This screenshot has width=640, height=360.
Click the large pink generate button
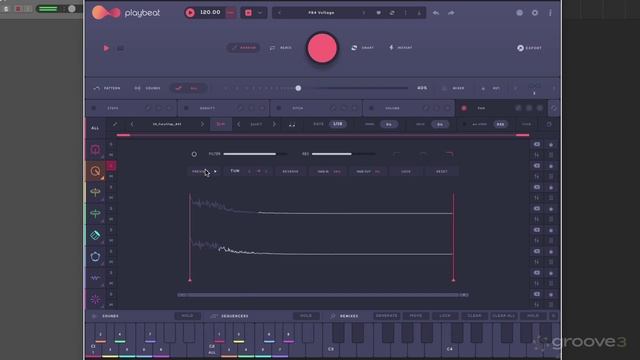[322, 48]
